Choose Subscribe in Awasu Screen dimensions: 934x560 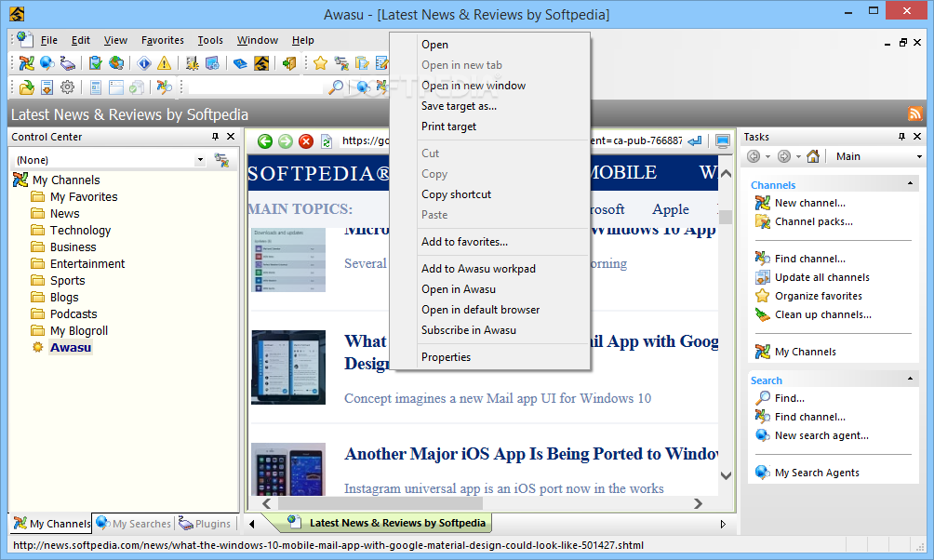[469, 330]
